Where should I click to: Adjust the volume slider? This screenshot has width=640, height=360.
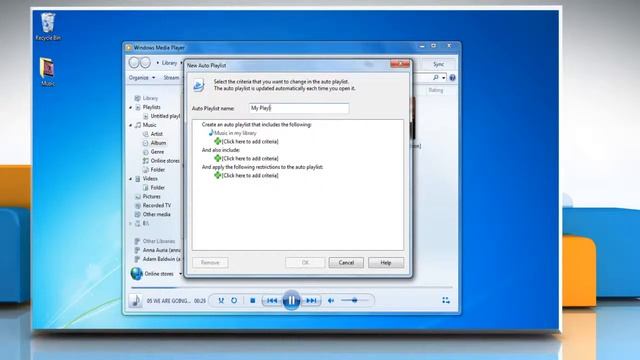(354, 300)
